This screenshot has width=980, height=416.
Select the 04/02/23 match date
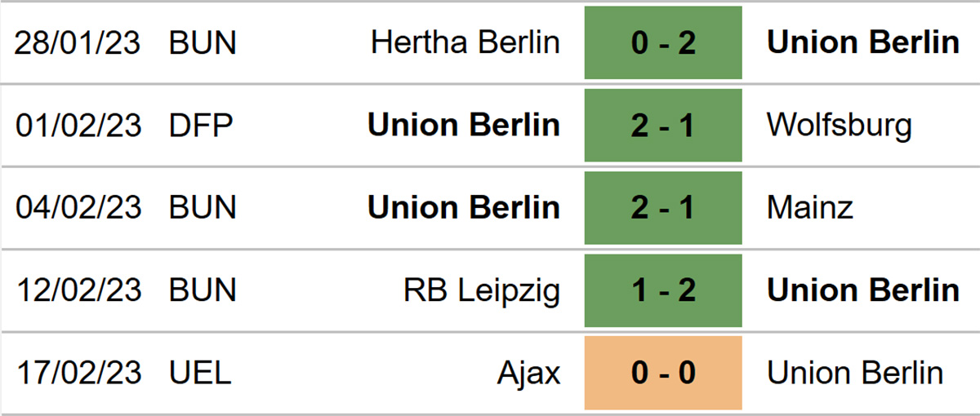[x=78, y=207]
